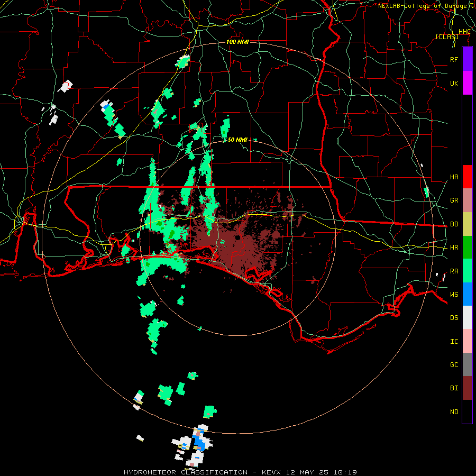Click the HR legend label
The width and height of the screenshot is (476, 476).
(x=454, y=248)
